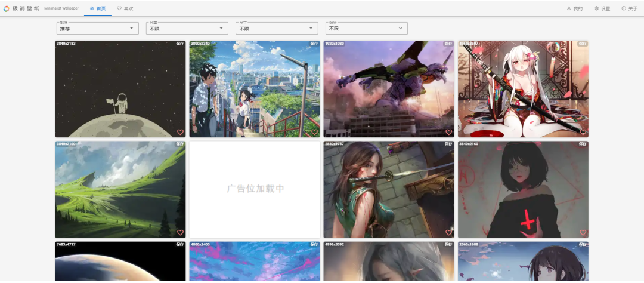644x283 pixels.
Task: Open the astronaut on moon wallpaper thumbnail
Action: 120,89
